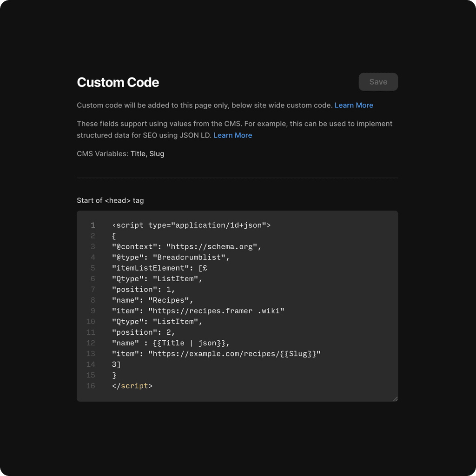This screenshot has height=476, width=476.
Task: Click line number 1 in the code gutter
Action: [93, 225]
